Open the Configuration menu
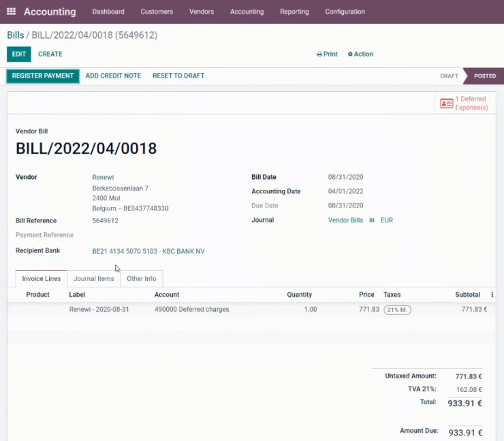The width and height of the screenshot is (504, 441). [x=345, y=12]
